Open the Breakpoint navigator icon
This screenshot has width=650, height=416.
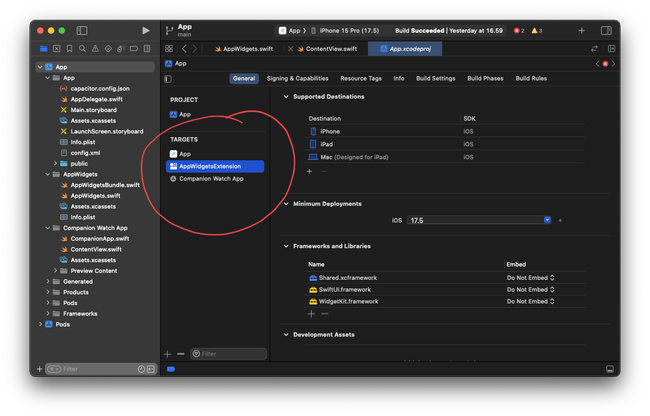point(134,49)
